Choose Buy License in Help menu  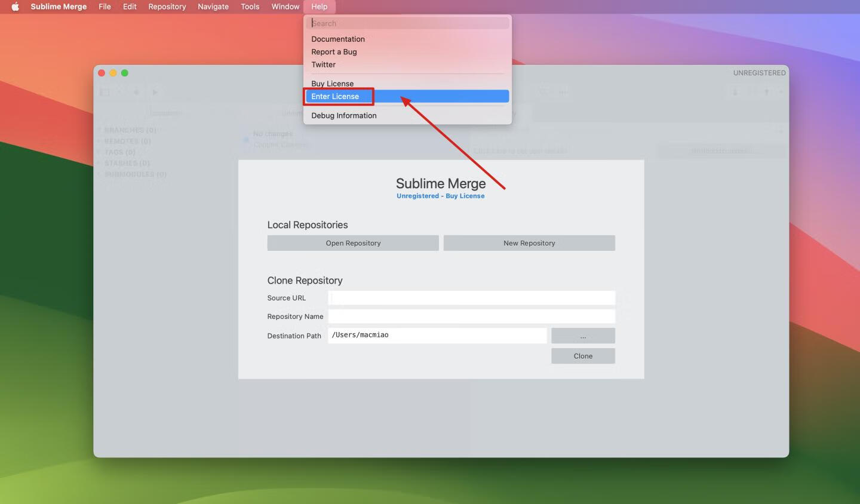407,84
